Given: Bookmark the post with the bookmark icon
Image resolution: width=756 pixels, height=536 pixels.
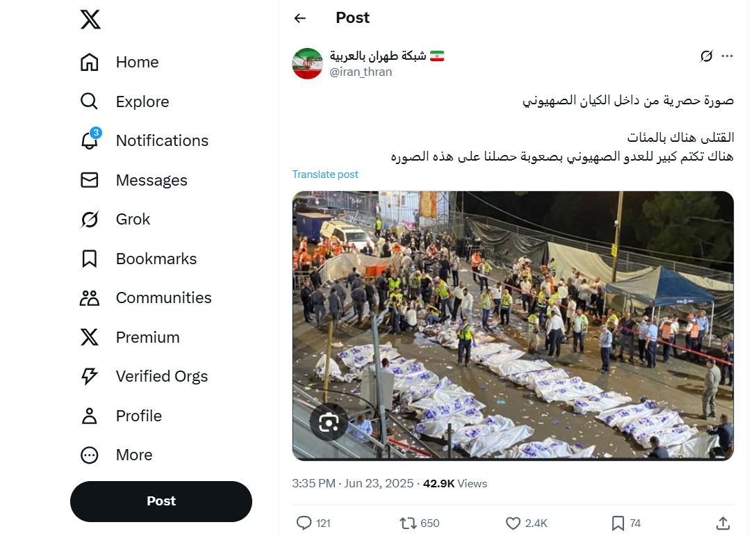Looking at the screenshot, I should click(x=618, y=523).
